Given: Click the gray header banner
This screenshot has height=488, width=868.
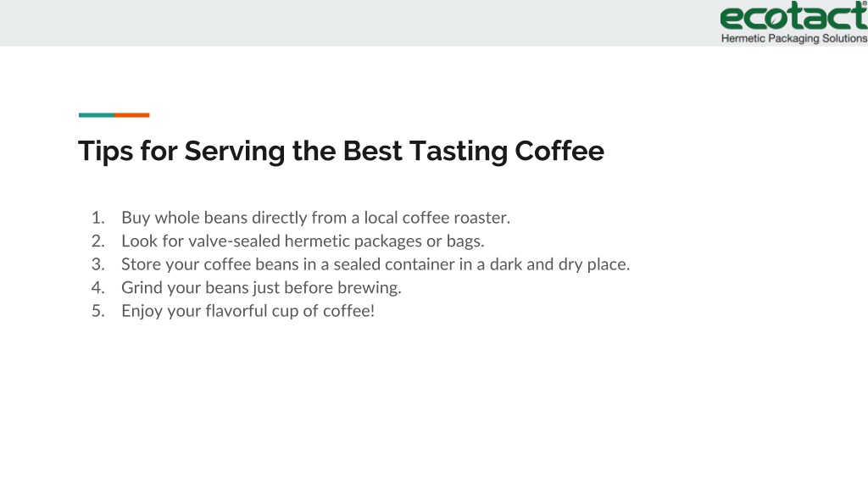Looking at the screenshot, I should (359, 23).
